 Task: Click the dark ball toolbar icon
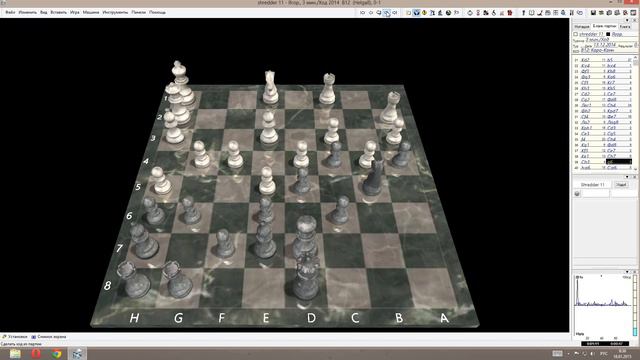click(x=448, y=13)
